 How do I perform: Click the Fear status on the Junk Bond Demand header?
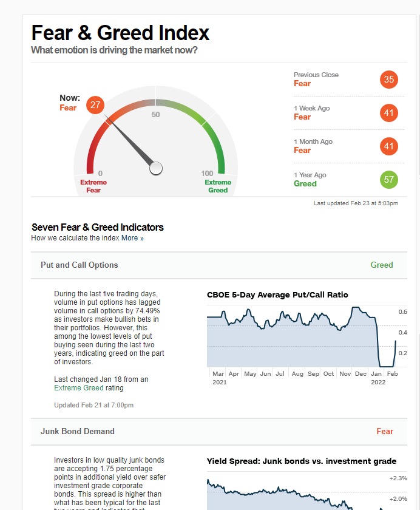[x=385, y=432]
